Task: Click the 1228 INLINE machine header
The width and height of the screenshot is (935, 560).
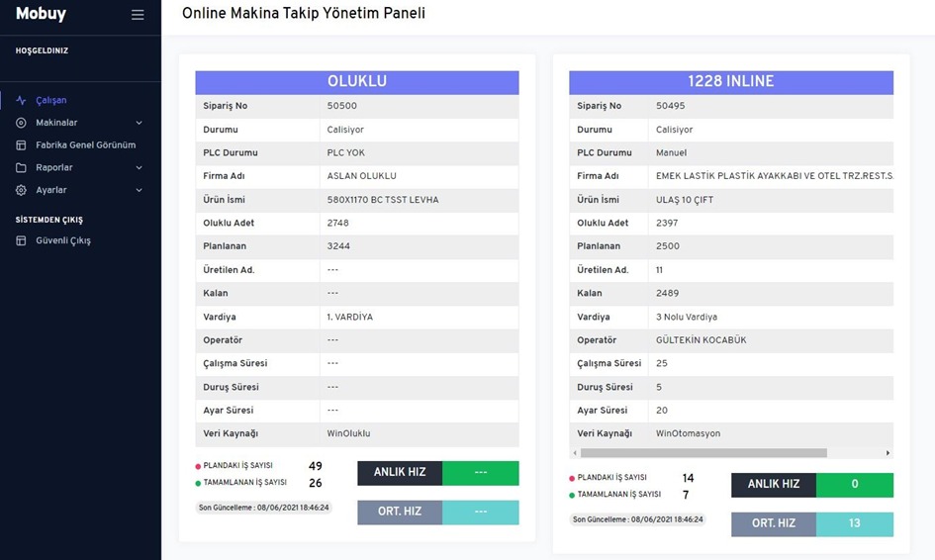Action: tap(731, 82)
